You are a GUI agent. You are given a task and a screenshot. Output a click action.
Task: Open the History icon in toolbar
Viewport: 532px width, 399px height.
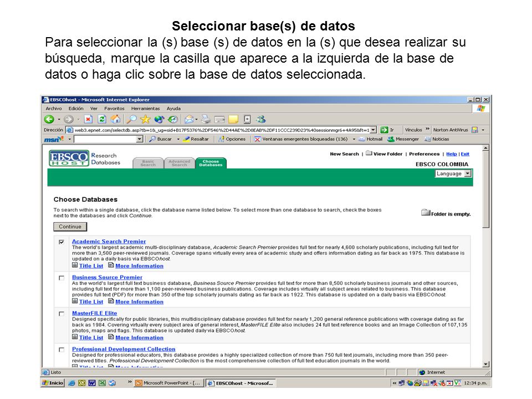173,119
